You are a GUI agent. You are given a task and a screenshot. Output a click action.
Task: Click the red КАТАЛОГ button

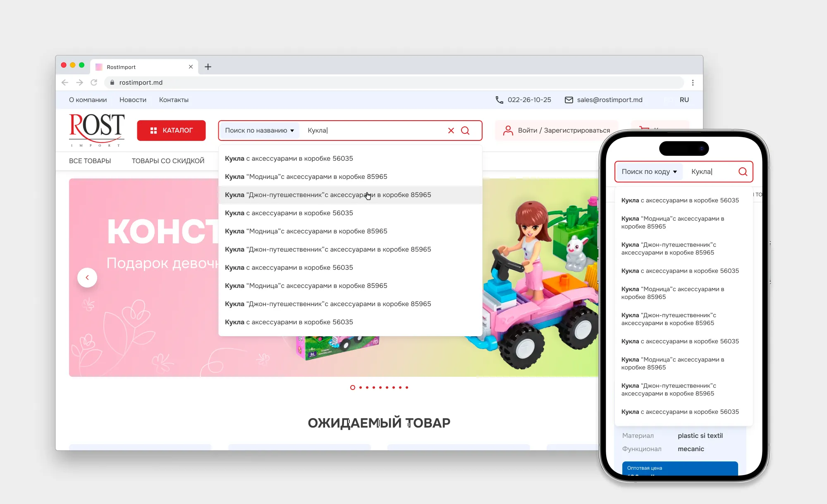click(171, 131)
